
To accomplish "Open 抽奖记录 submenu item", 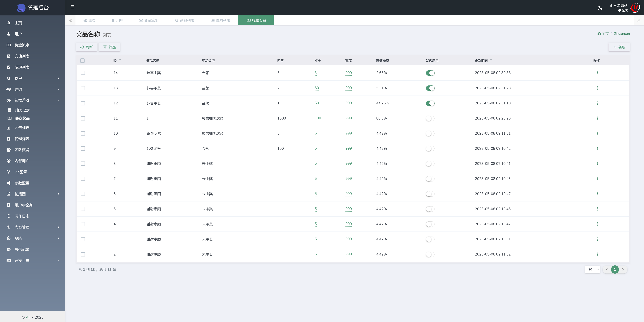I will pyautogui.click(x=22, y=110).
